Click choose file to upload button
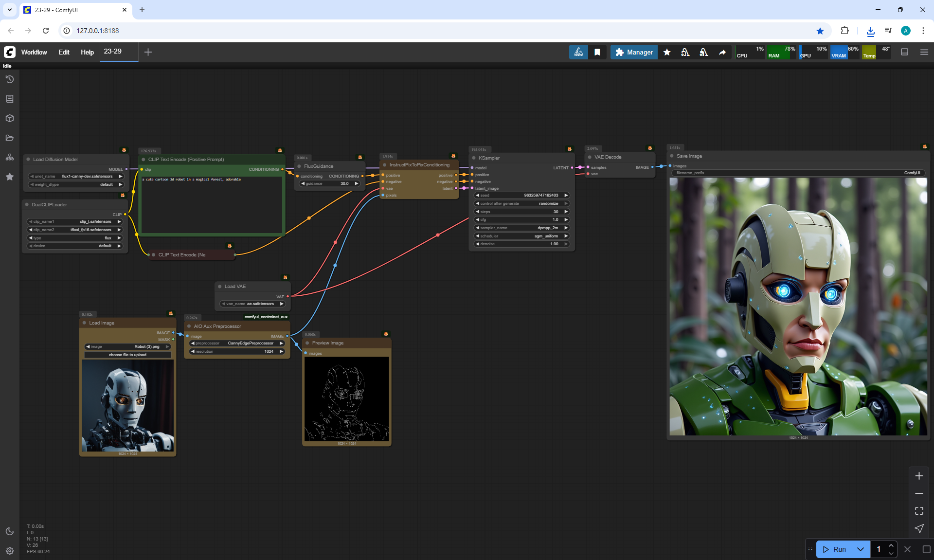This screenshot has width=934, height=560. (x=127, y=355)
